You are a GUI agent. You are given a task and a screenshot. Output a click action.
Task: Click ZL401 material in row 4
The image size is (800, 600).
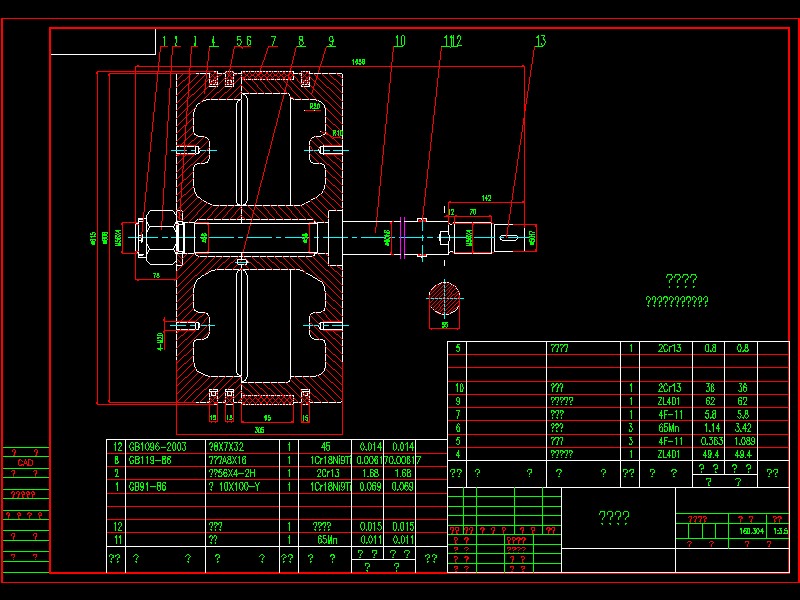[x=669, y=454]
